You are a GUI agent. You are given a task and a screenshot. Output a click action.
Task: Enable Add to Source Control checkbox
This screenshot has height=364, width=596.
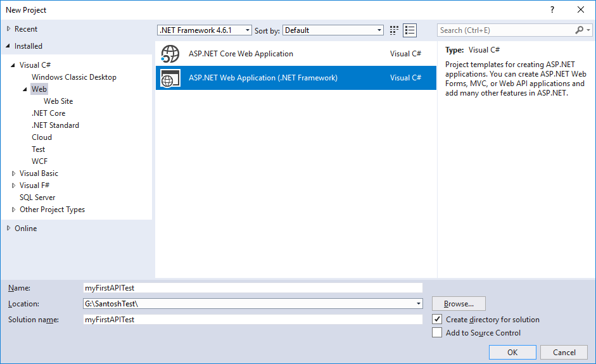pyautogui.click(x=437, y=332)
